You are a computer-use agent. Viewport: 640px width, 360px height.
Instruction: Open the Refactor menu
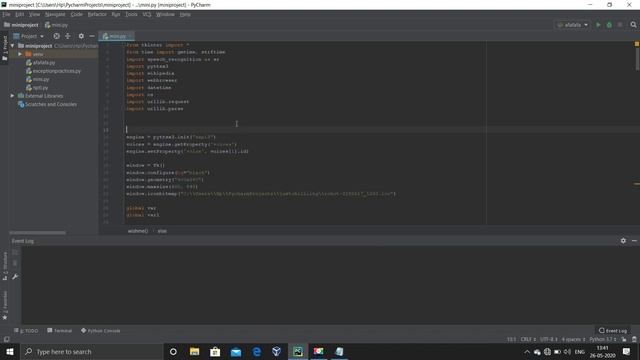(97, 14)
